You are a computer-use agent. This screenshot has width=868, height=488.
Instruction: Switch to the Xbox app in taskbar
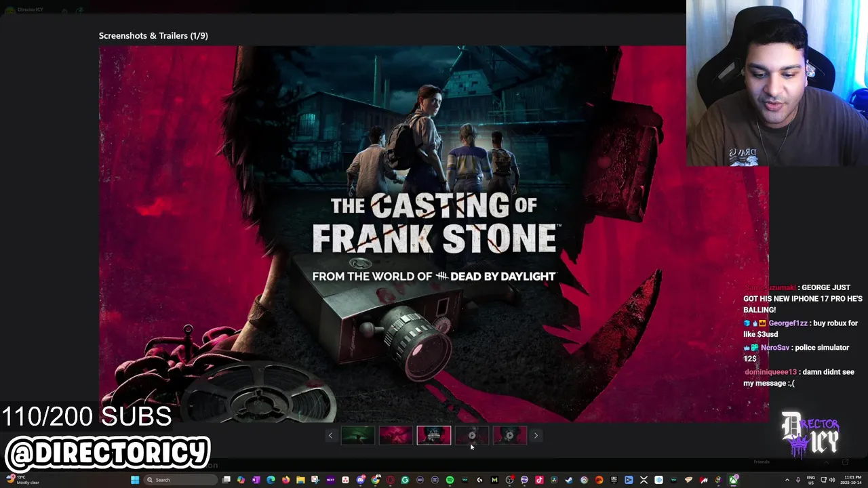(733, 480)
